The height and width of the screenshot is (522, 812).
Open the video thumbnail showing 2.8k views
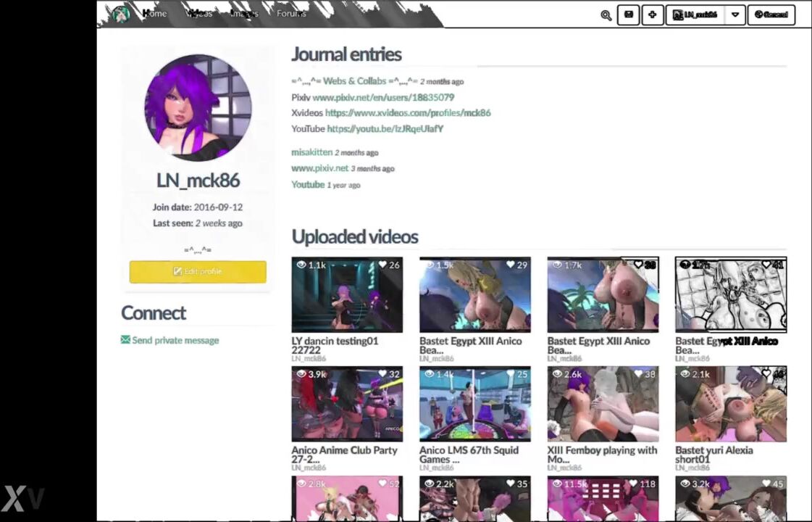point(347,498)
